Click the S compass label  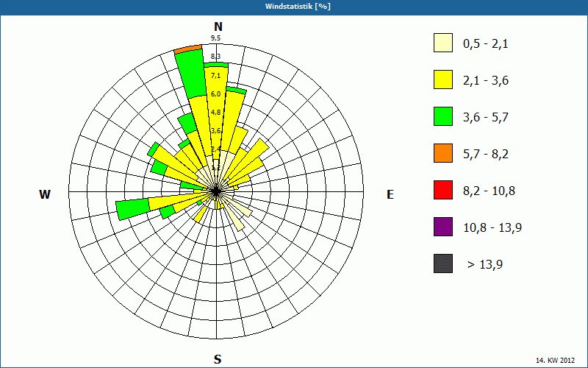point(218,359)
